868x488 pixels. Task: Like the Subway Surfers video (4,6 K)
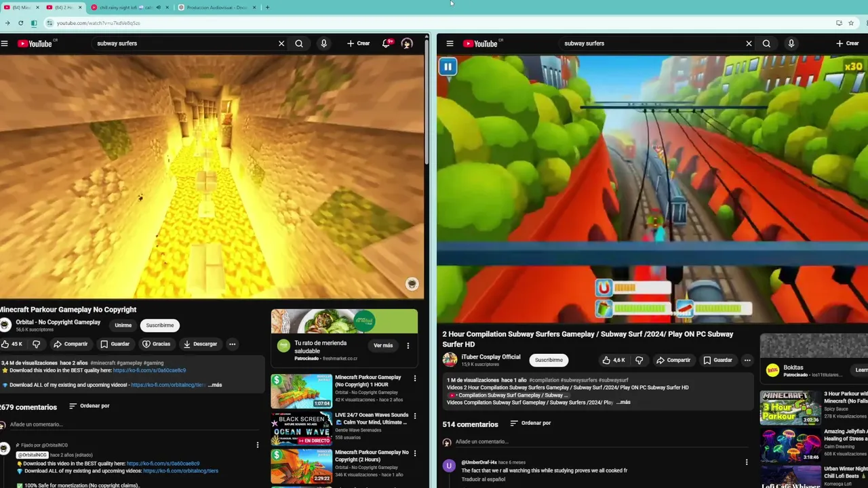(613, 360)
